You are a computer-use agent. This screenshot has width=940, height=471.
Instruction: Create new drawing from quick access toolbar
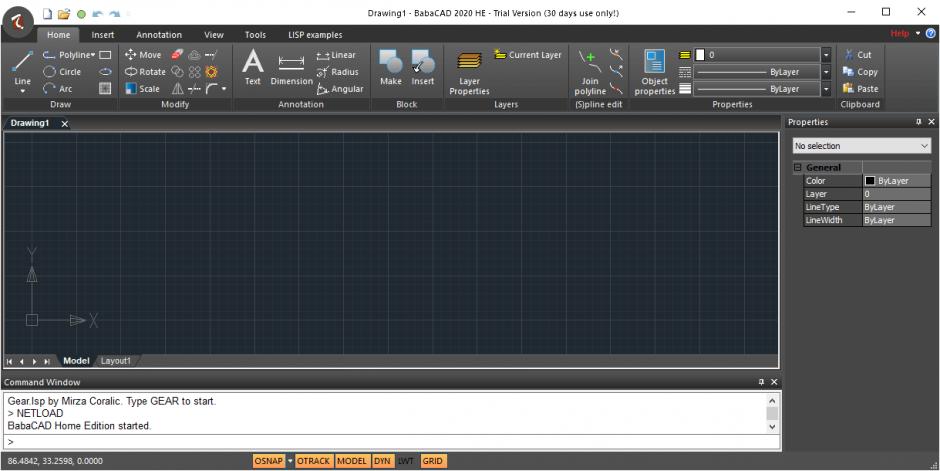pos(47,13)
